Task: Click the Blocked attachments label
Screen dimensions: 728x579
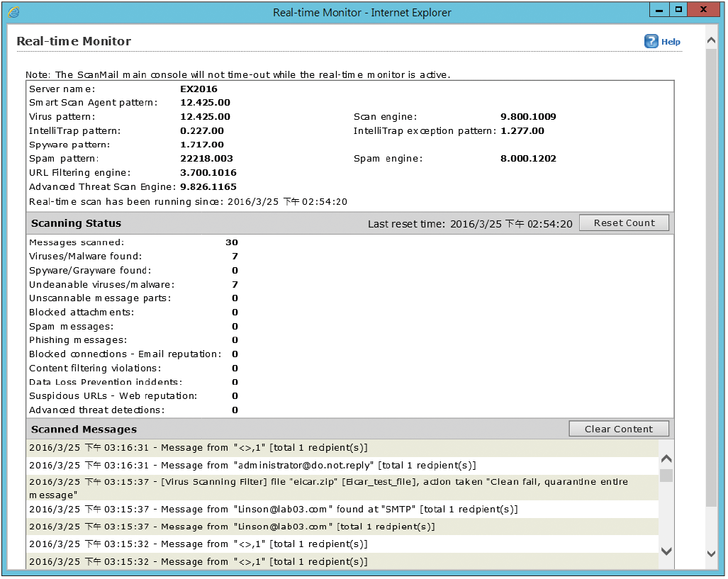Action: [82, 313]
